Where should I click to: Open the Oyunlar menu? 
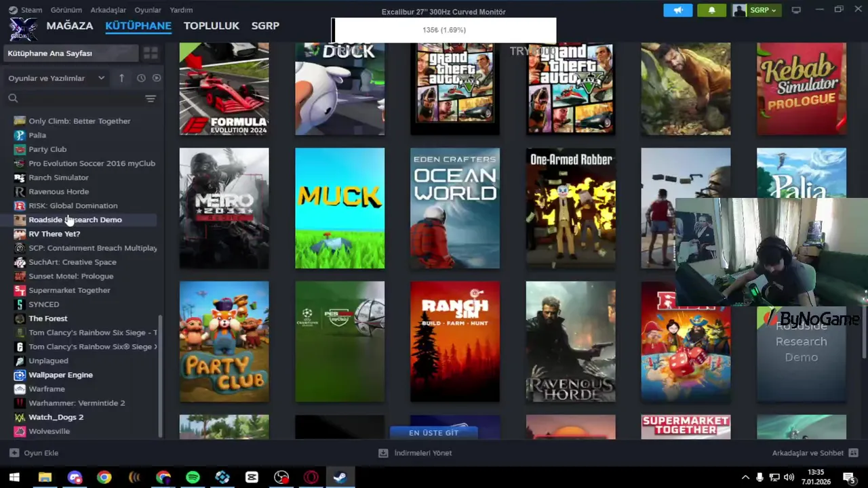[148, 10]
